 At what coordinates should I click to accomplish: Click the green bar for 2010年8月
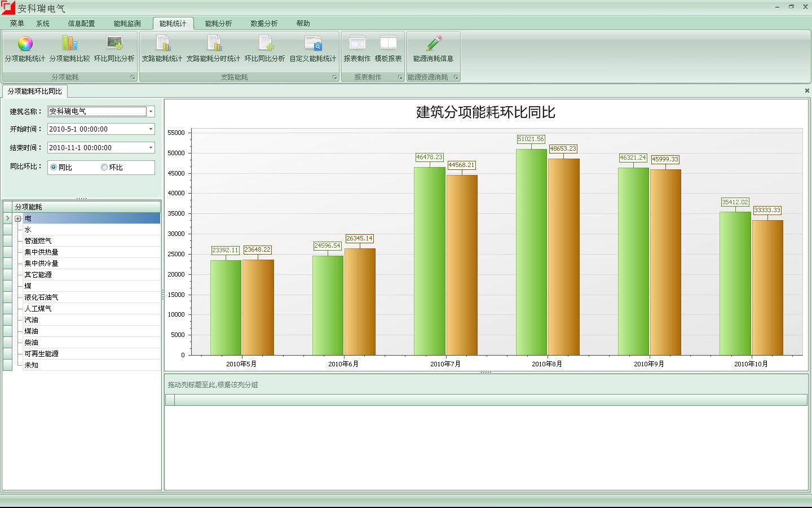[531, 252]
